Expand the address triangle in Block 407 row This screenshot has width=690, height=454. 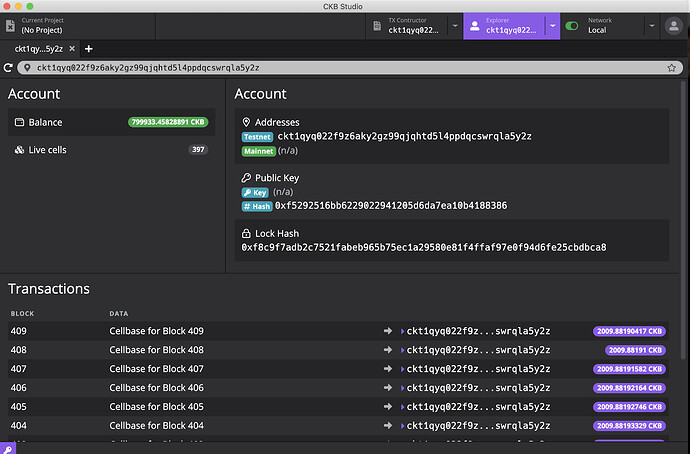(x=402, y=369)
